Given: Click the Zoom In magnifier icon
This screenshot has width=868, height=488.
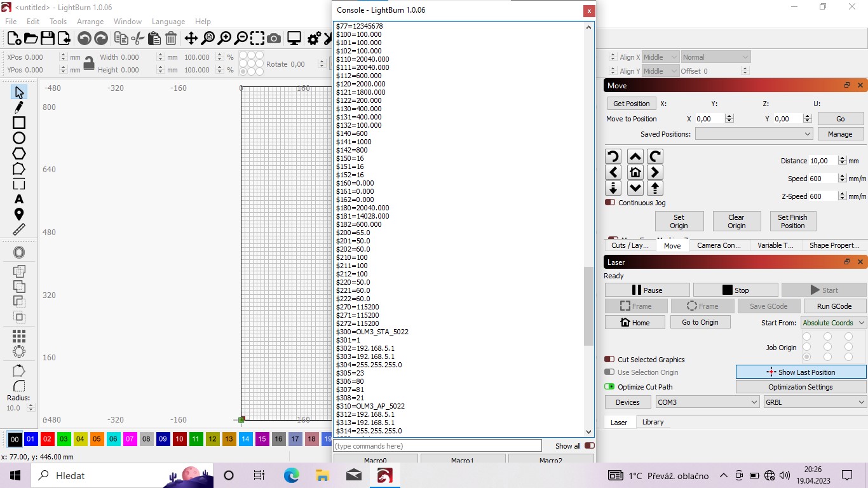Looking at the screenshot, I should [224, 39].
